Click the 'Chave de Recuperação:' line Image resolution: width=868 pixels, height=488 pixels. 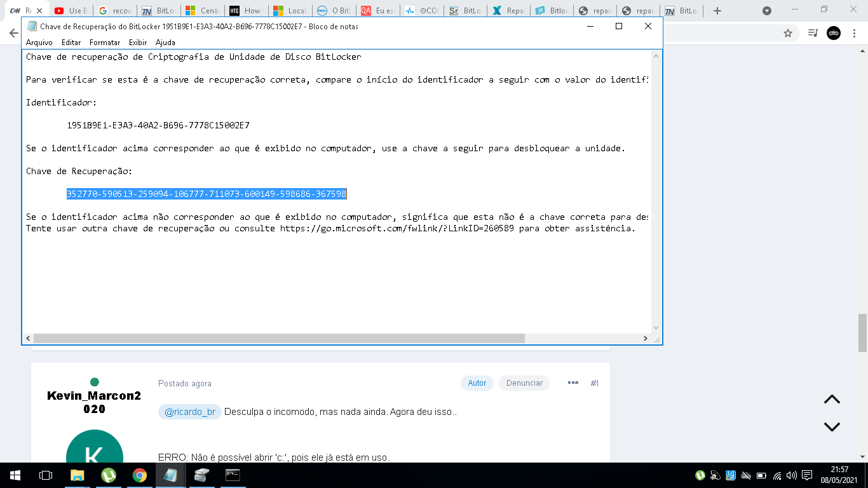point(79,171)
